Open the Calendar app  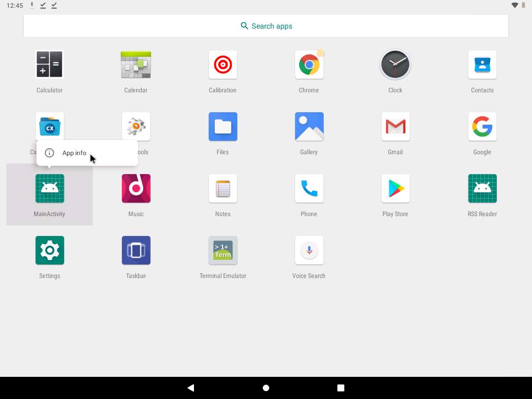click(136, 65)
